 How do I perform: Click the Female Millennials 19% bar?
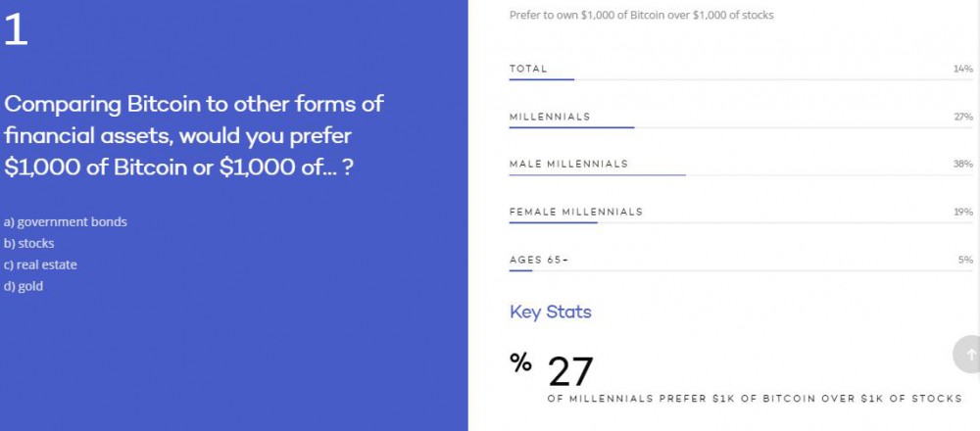click(553, 222)
